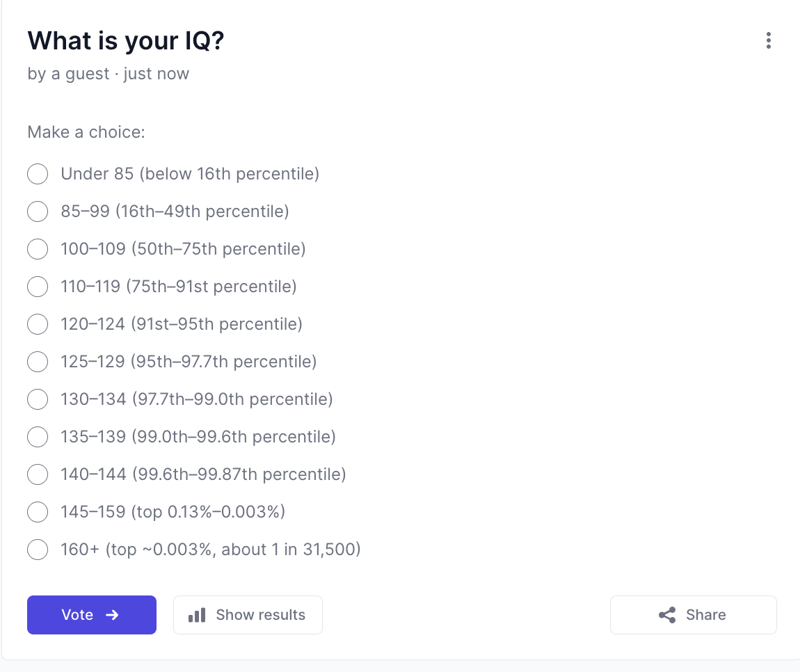Choose the 85–99 radio button
The width and height of the screenshot is (800, 672).
[38, 211]
